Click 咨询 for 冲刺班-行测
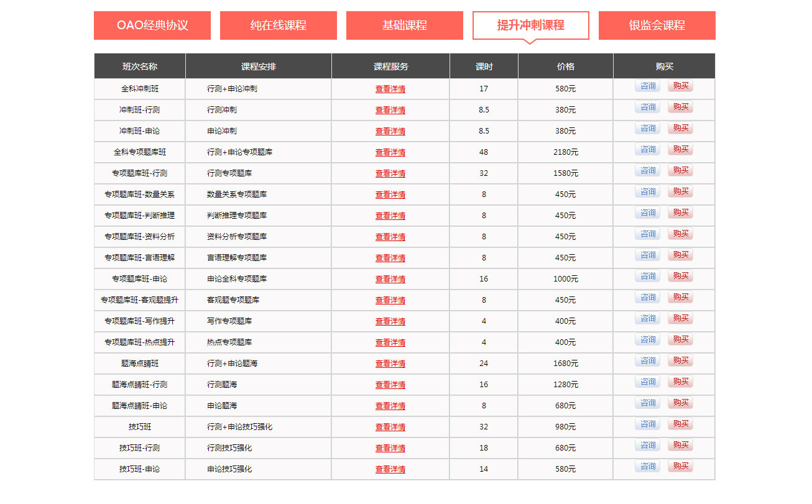The width and height of the screenshot is (812, 504). pyautogui.click(x=648, y=107)
